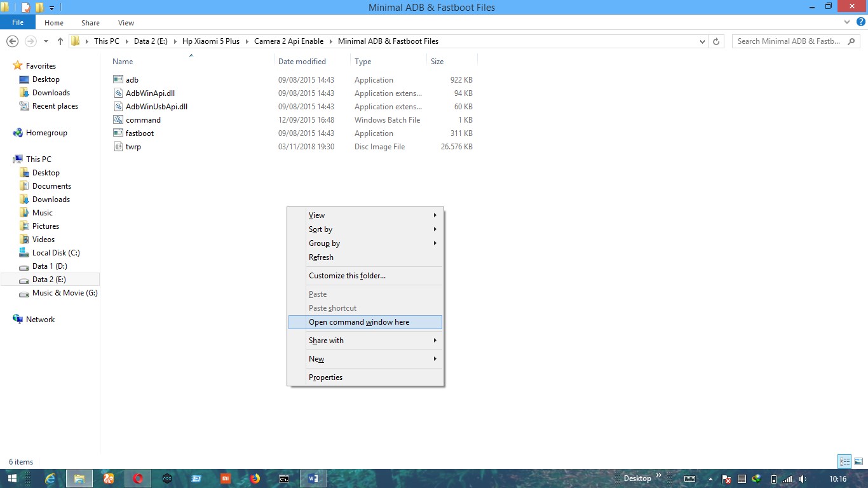
Task: Open Opera browser from taskbar
Action: coord(138,478)
